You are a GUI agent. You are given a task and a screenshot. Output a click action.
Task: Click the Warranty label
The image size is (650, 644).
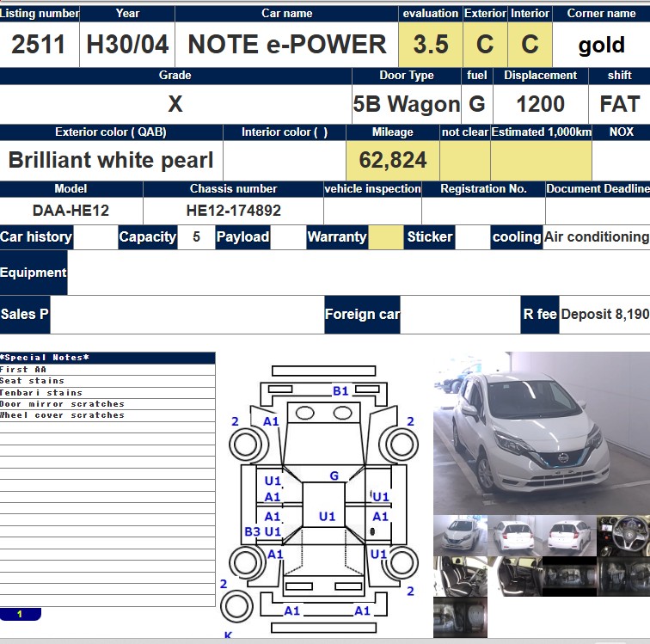click(337, 237)
